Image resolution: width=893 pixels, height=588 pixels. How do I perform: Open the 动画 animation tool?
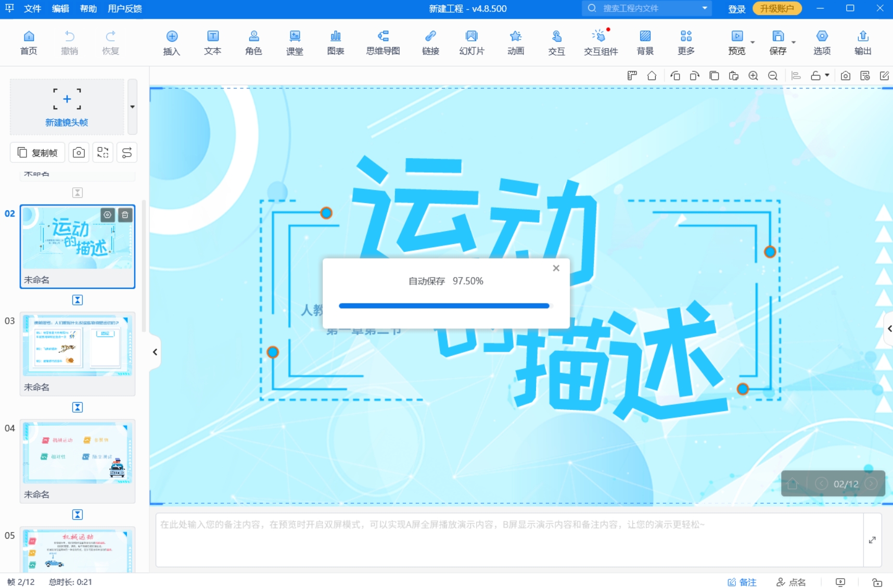point(516,43)
